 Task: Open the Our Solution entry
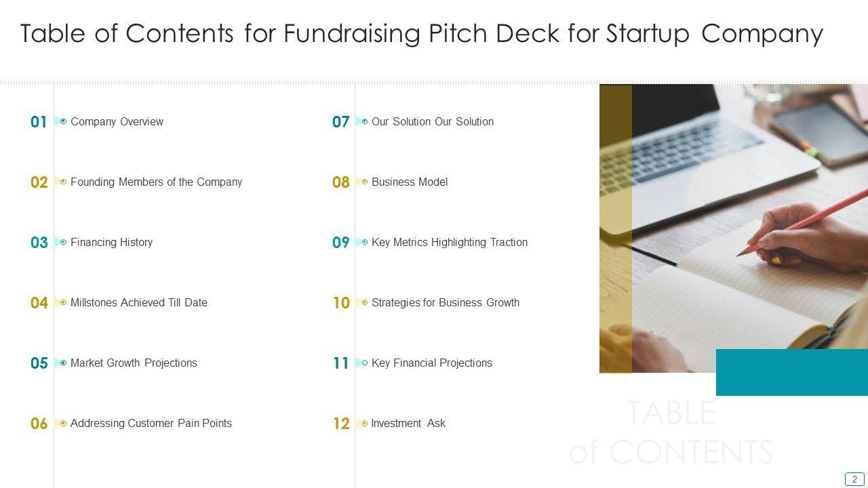coord(432,122)
